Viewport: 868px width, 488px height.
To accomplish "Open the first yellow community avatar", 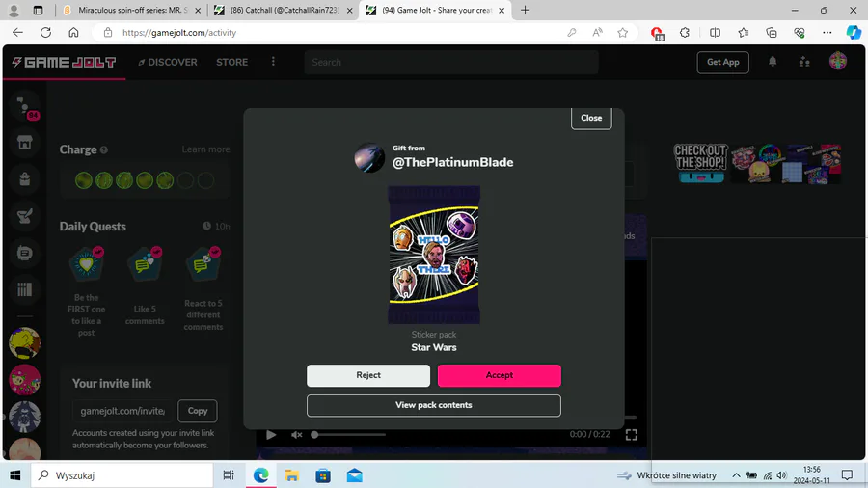I will click(24, 343).
